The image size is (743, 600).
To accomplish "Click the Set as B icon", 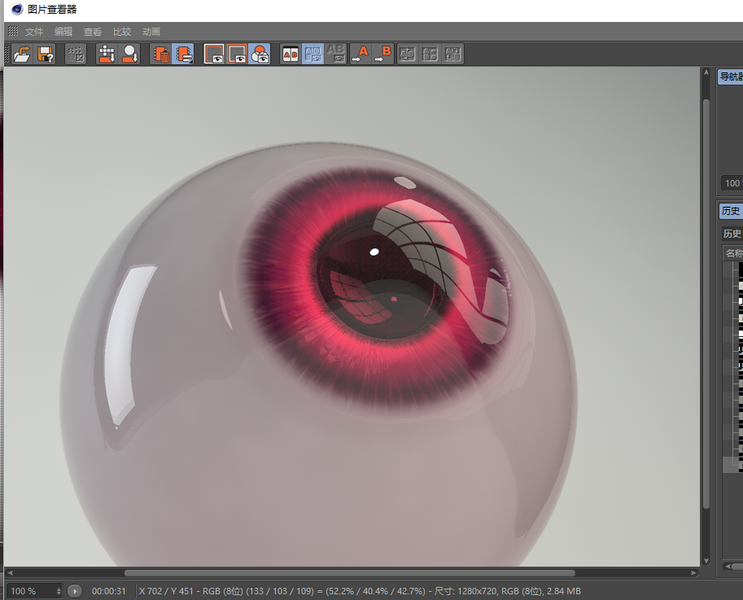I will [383, 54].
